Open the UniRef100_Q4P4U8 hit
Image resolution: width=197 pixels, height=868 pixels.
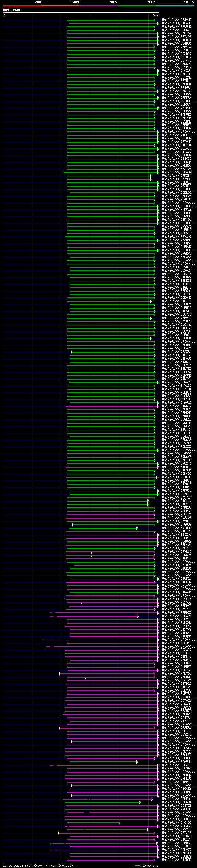pos(177,23)
